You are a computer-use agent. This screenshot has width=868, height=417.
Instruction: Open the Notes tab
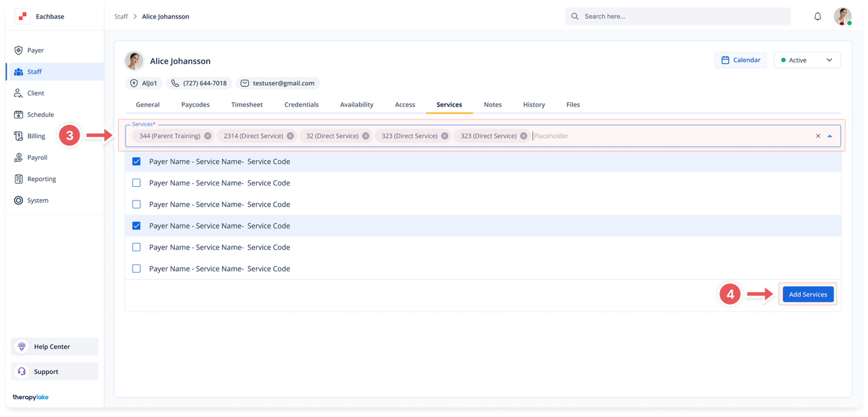pyautogui.click(x=493, y=105)
